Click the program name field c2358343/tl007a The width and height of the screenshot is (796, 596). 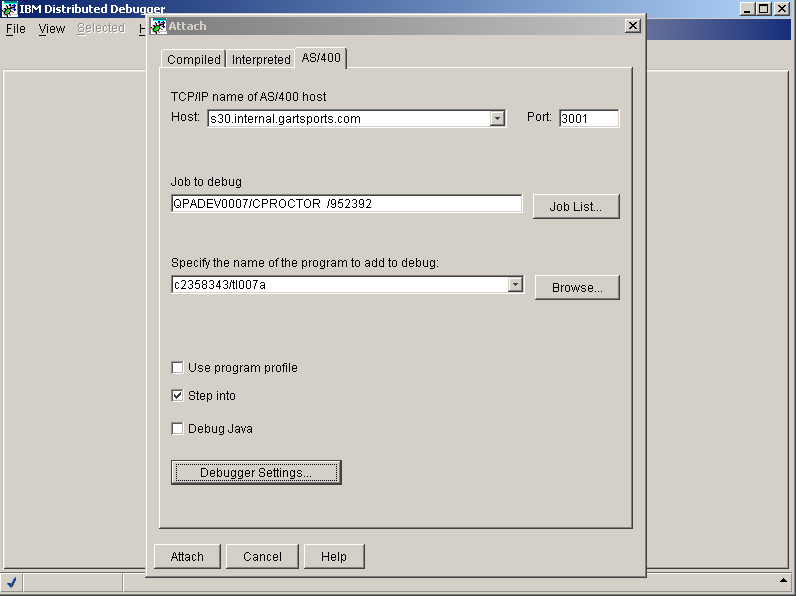click(340, 284)
